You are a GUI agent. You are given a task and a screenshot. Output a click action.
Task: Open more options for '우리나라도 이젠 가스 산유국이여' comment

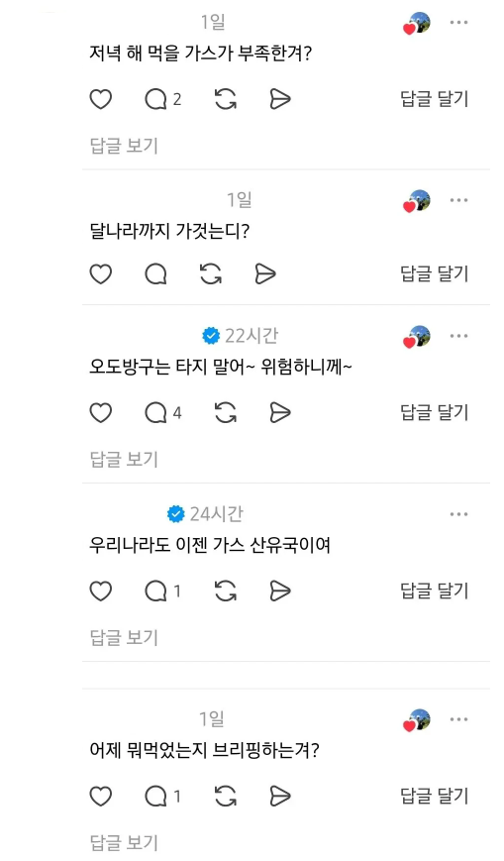pyautogui.click(x=458, y=514)
